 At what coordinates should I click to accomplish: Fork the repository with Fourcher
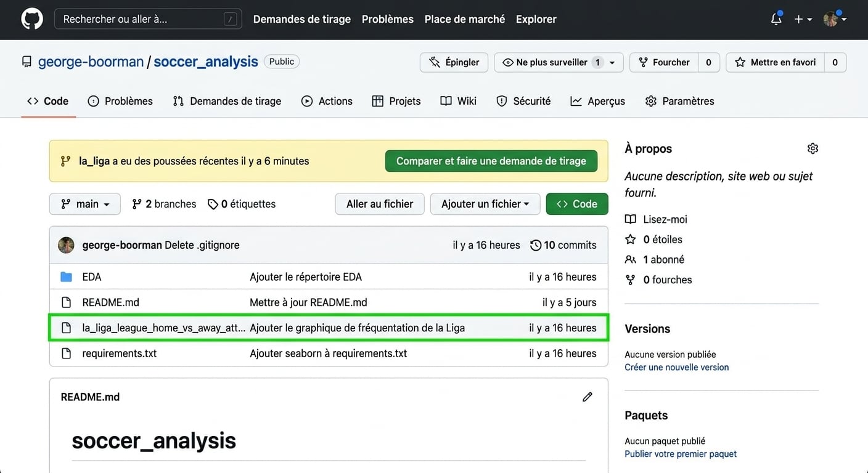pos(665,62)
